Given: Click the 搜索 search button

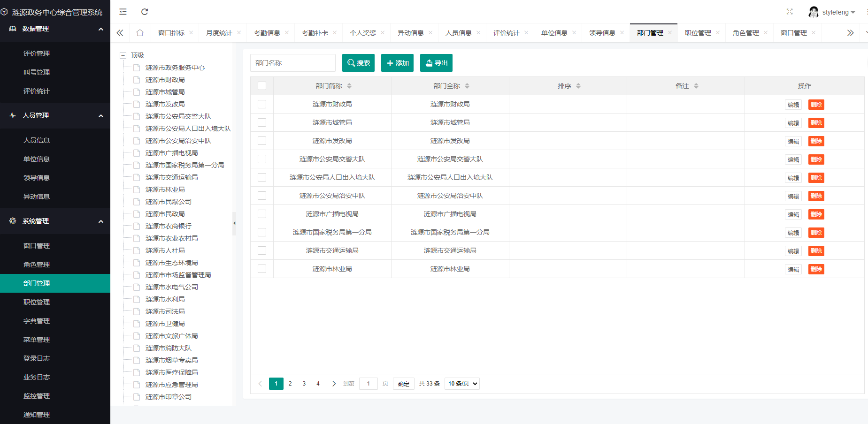Looking at the screenshot, I should [x=358, y=63].
